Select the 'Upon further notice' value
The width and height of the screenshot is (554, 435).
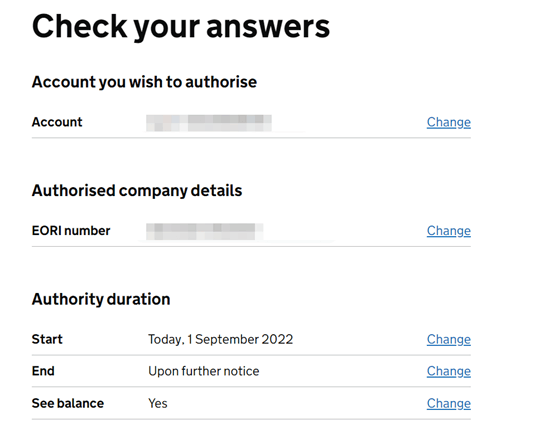pyautogui.click(x=204, y=371)
